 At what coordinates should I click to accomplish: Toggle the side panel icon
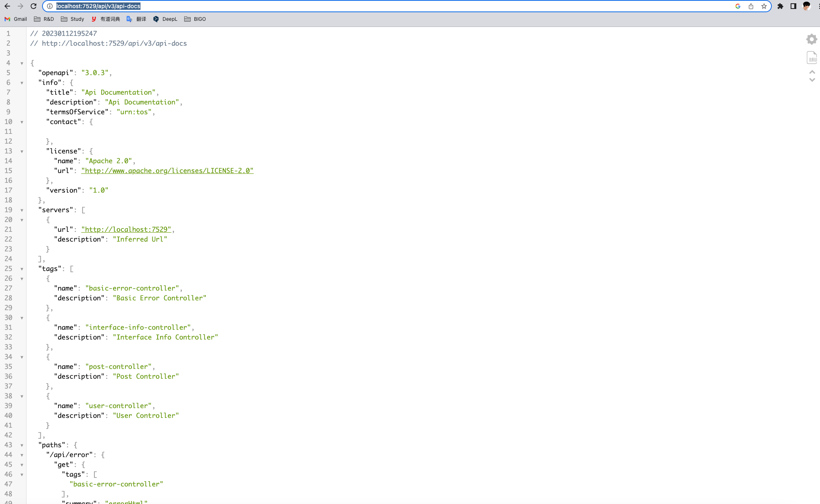click(x=793, y=6)
